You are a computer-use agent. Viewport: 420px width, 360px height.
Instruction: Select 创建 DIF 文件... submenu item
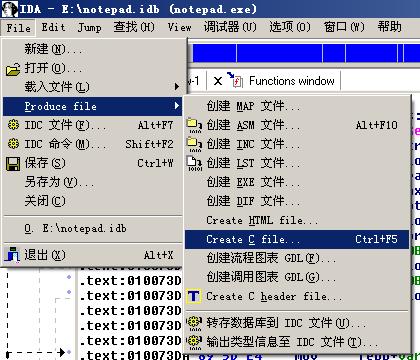click(x=297, y=201)
